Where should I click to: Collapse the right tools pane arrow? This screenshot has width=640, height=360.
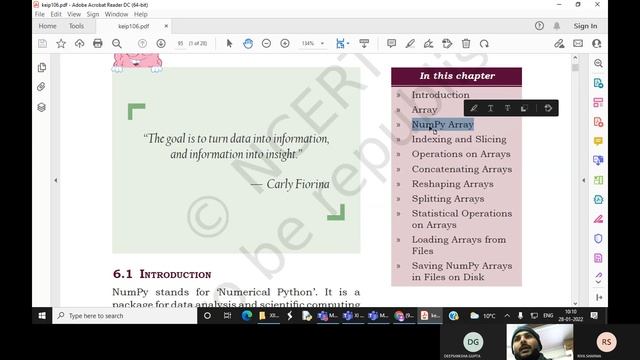[x=584, y=180]
